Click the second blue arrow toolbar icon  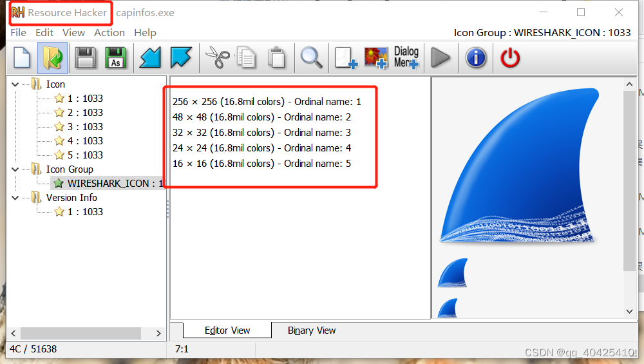click(181, 57)
